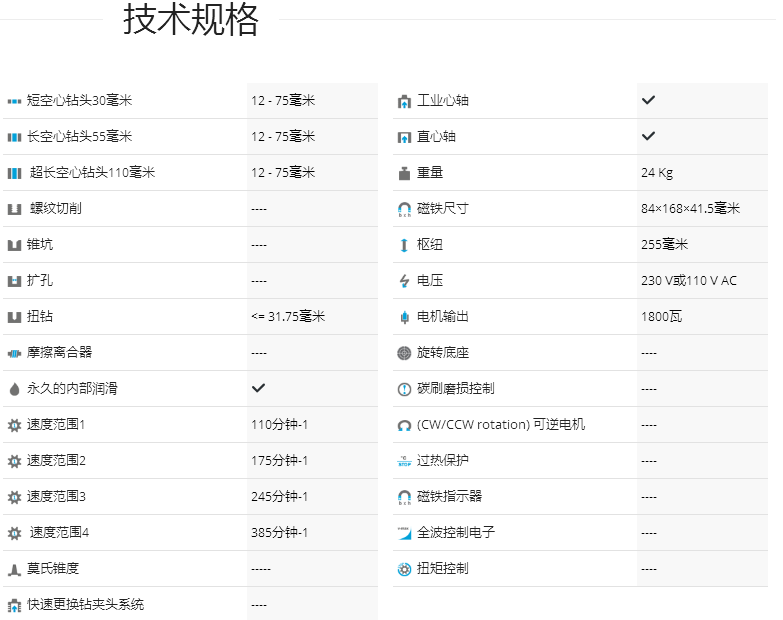The image size is (783, 620).
Task: Click the checkmark for 永久的内部润滑
Action: coord(258,388)
